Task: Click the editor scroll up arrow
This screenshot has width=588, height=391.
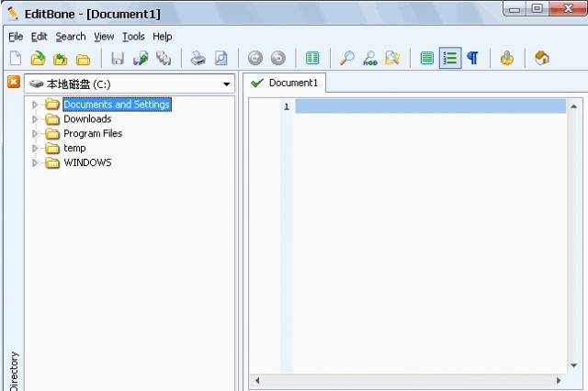Action: point(573,106)
